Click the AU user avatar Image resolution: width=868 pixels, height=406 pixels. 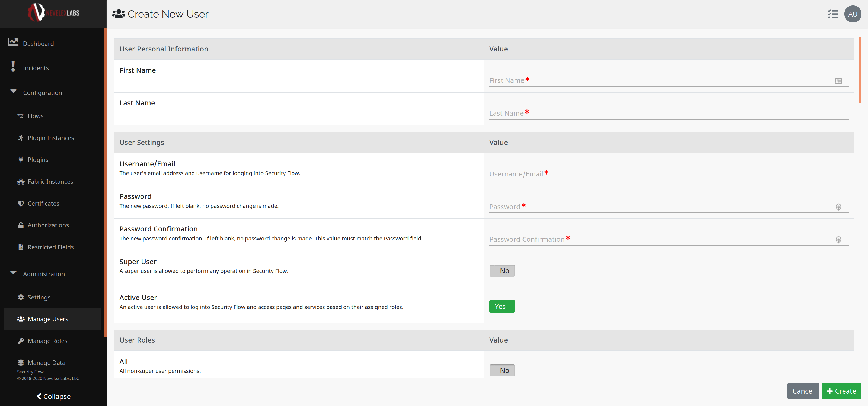[x=853, y=14]
